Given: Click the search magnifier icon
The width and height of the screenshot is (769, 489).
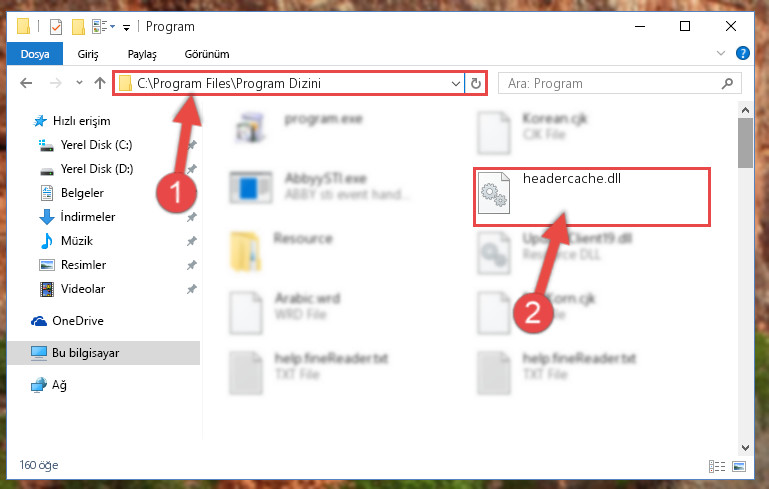Looking at the screenshot, I should 727,84.
